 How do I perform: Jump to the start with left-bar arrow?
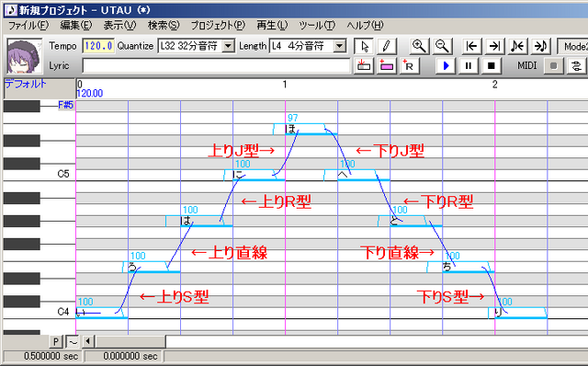[x=471, y=47]
